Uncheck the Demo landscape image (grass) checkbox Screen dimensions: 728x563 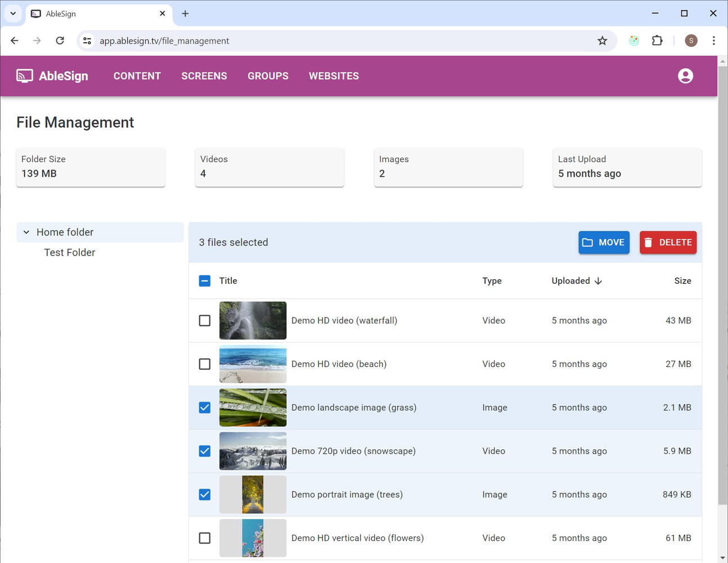(204, 407)
